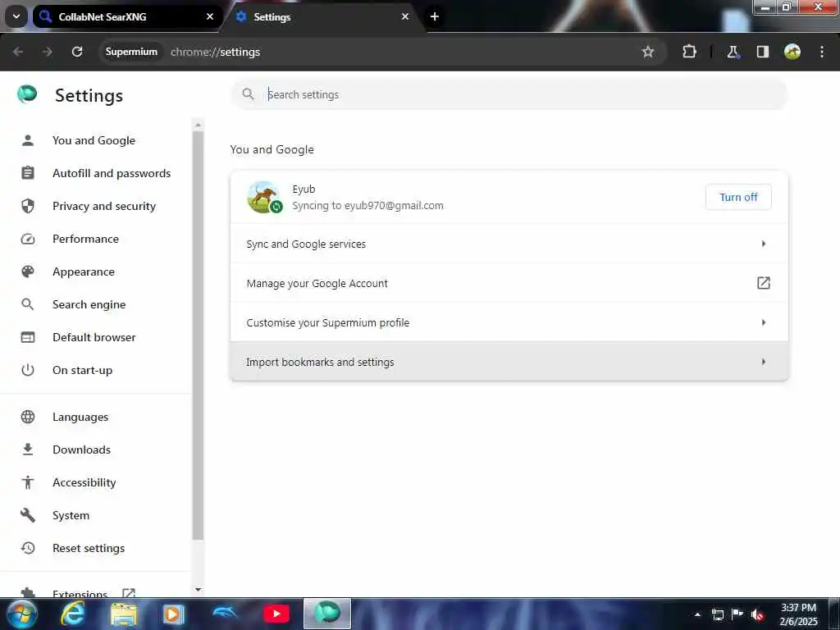Launch Internet Explorer from taskbar
This screenshot has width=840, height=630.
pyautogui.click(x=72, y=614)
